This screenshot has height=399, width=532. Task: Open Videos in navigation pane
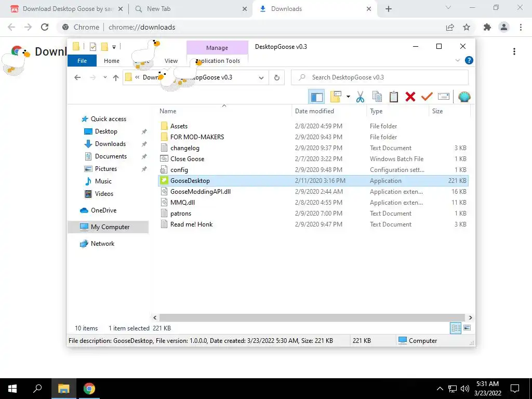pos(104,194)
